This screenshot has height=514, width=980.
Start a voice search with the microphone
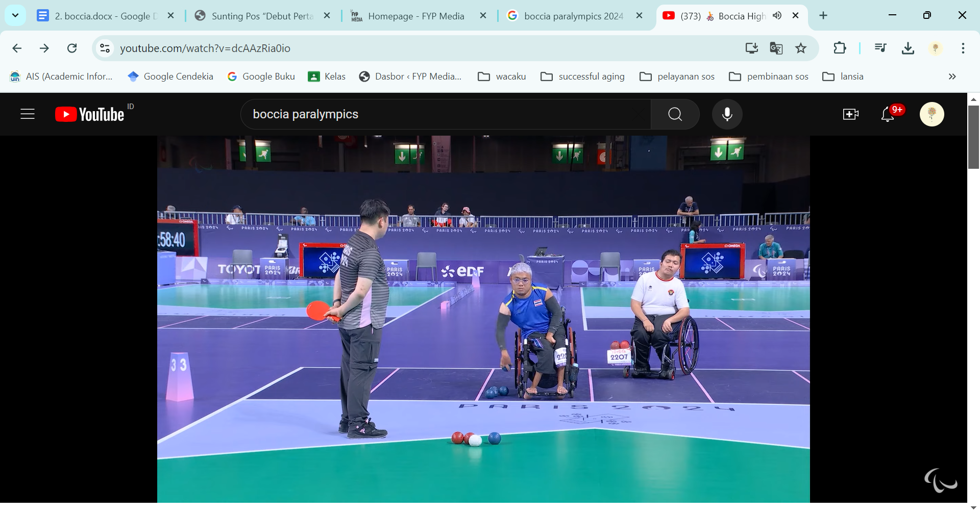(x=727, y=114)
